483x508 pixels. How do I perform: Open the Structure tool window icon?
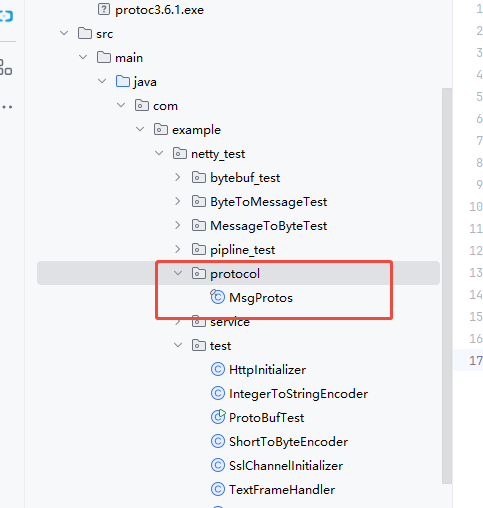[5, 67]
